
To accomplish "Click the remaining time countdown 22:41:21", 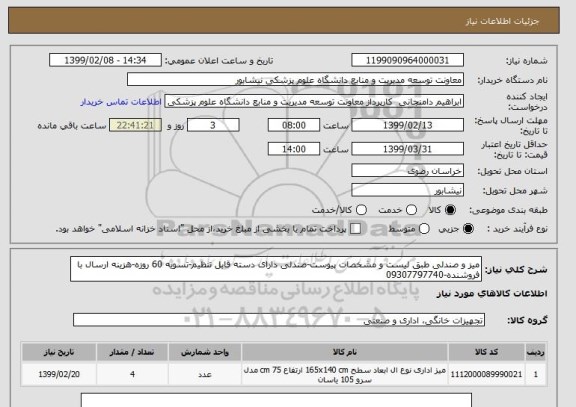I will click(135, 125).
